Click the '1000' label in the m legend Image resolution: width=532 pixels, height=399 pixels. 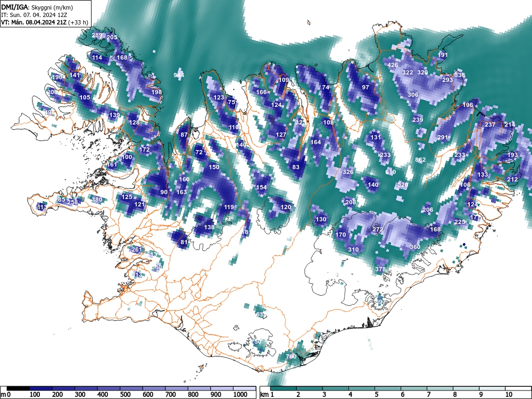[x=240, y=395]
